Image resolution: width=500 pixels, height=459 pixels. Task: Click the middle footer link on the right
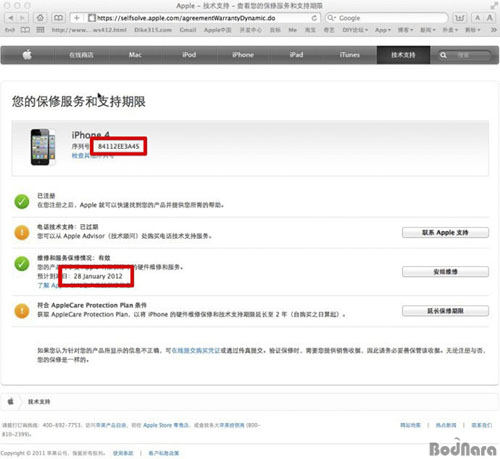pos(446,425)
